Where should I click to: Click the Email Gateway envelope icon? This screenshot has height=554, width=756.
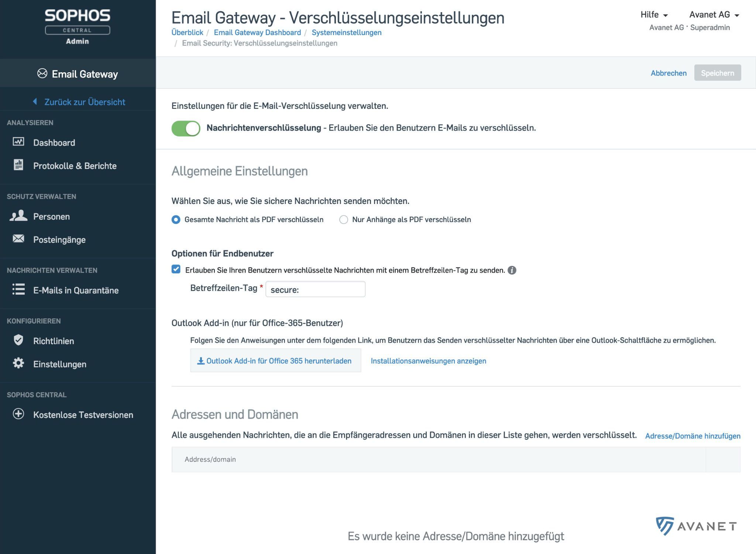click(42, 73)
